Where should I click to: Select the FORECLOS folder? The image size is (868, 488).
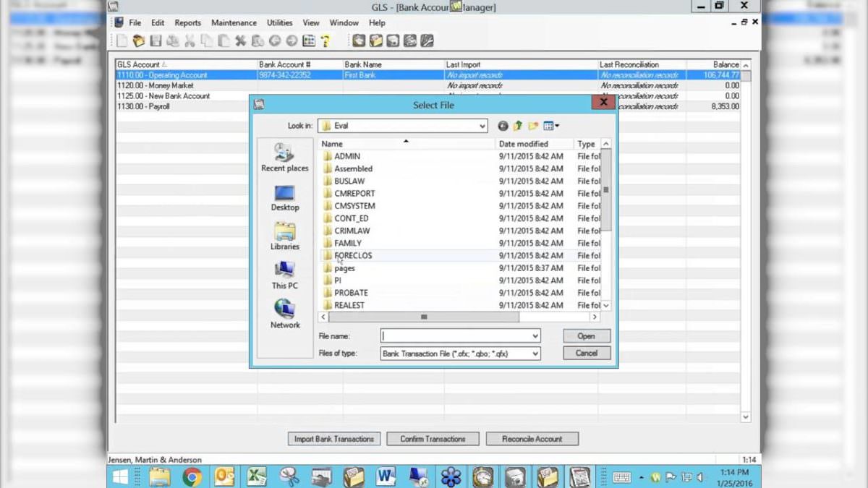[353, 256]
